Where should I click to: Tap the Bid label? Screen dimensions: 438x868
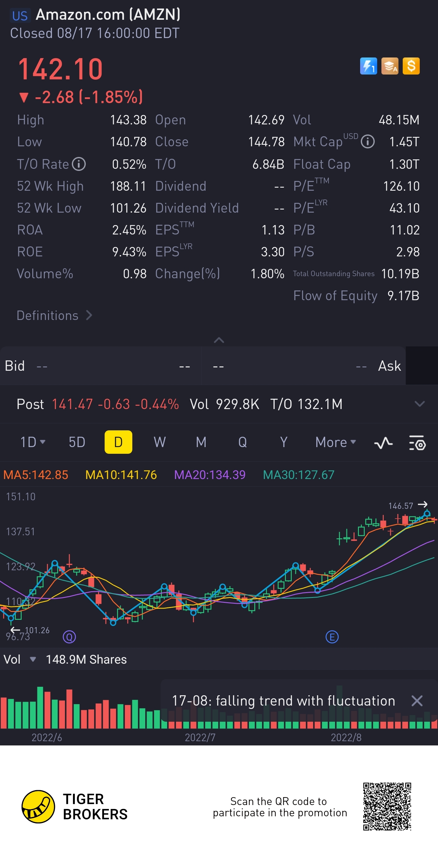click(15, 366)
